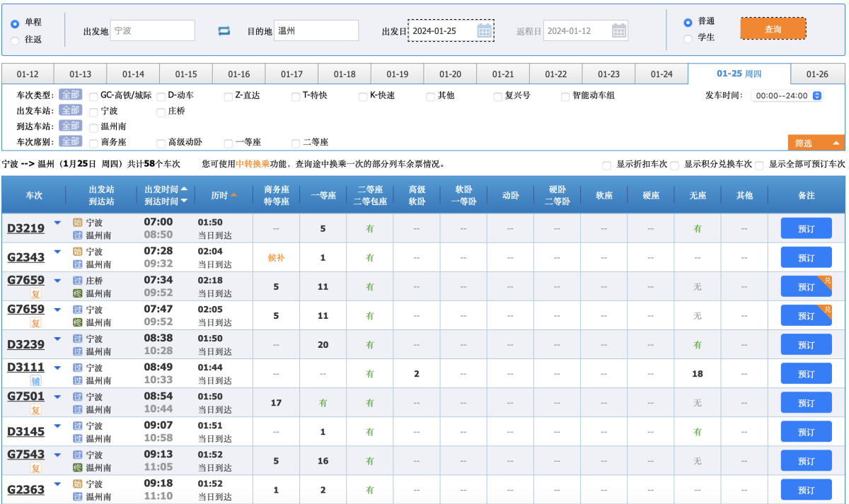This screenshot has height=504, width=849.
Task: Expand details arrow for train D3239
Action: pos(58,339)
